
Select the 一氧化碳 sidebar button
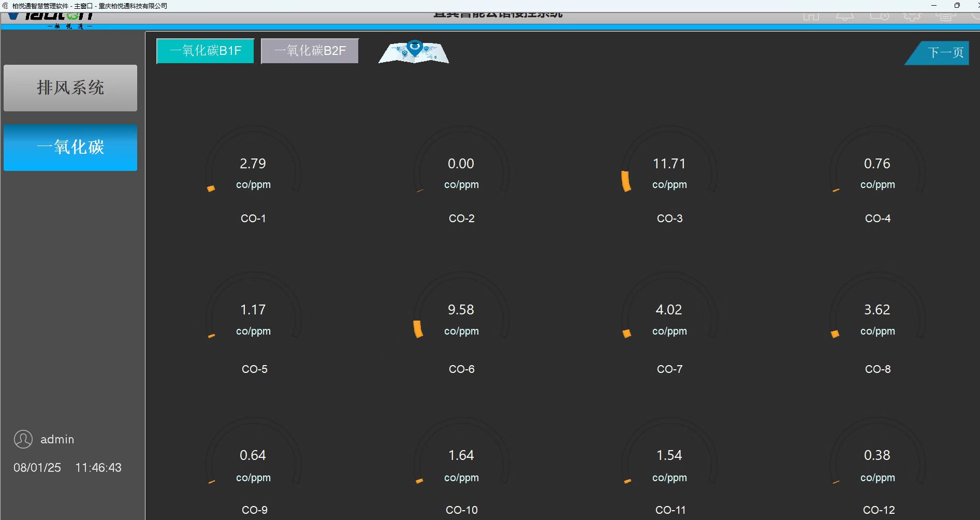pyautogui.click(x=70, y=147)
